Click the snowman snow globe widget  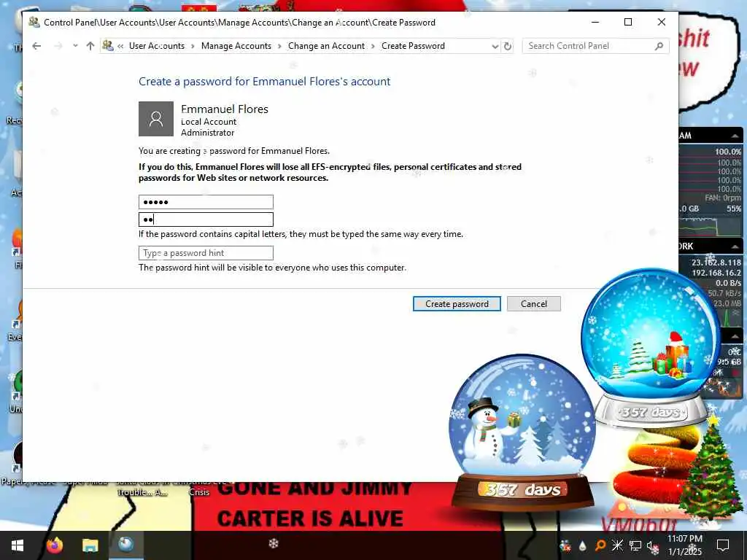(522, 431)
